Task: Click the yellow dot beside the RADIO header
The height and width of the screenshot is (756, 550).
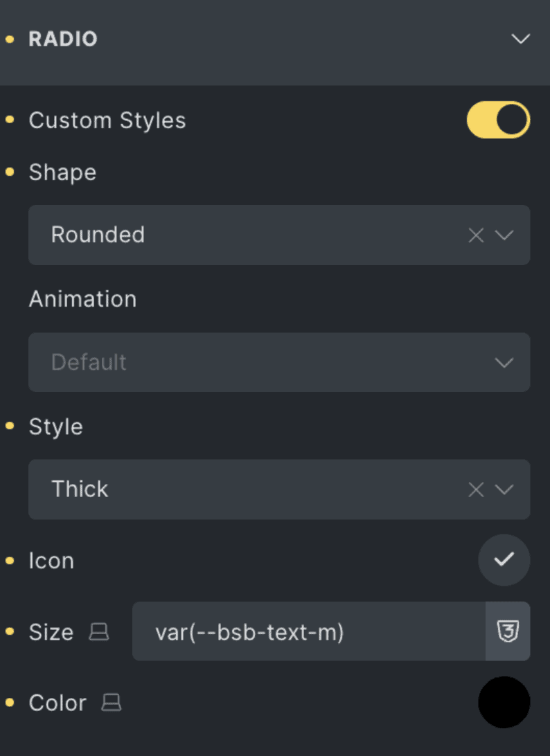Action: click(x=10, y=39)
